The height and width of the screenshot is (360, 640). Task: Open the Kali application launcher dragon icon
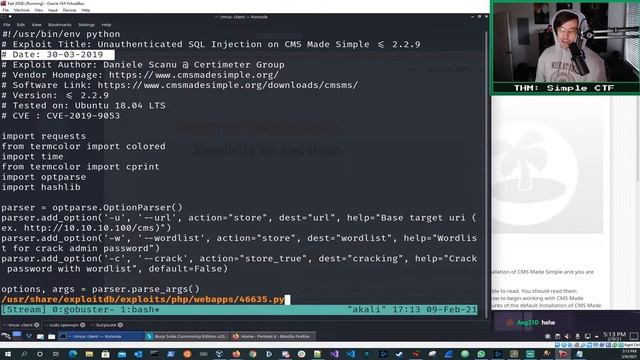tap(6, 336)
